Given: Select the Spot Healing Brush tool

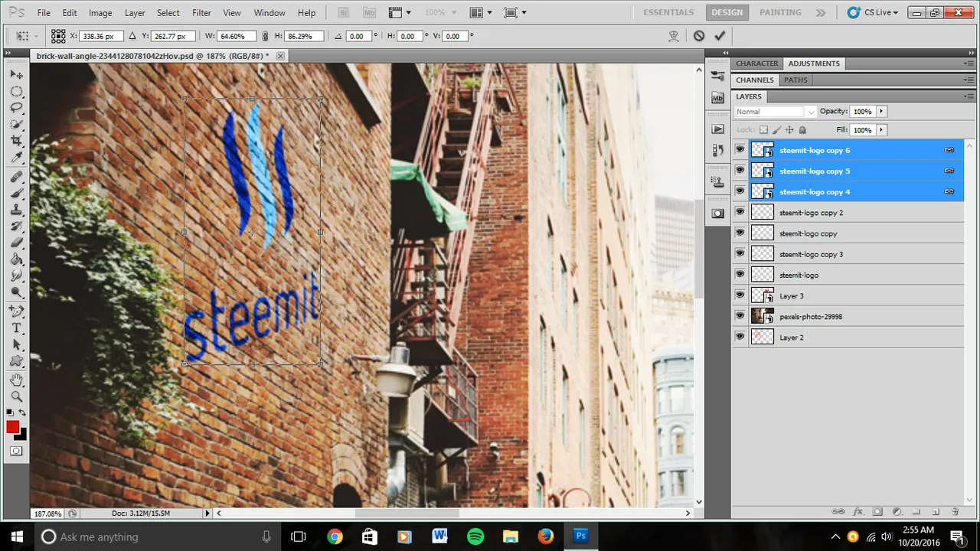Looking at the screenshot, I should pyautogui.click(x=16, y=178).
